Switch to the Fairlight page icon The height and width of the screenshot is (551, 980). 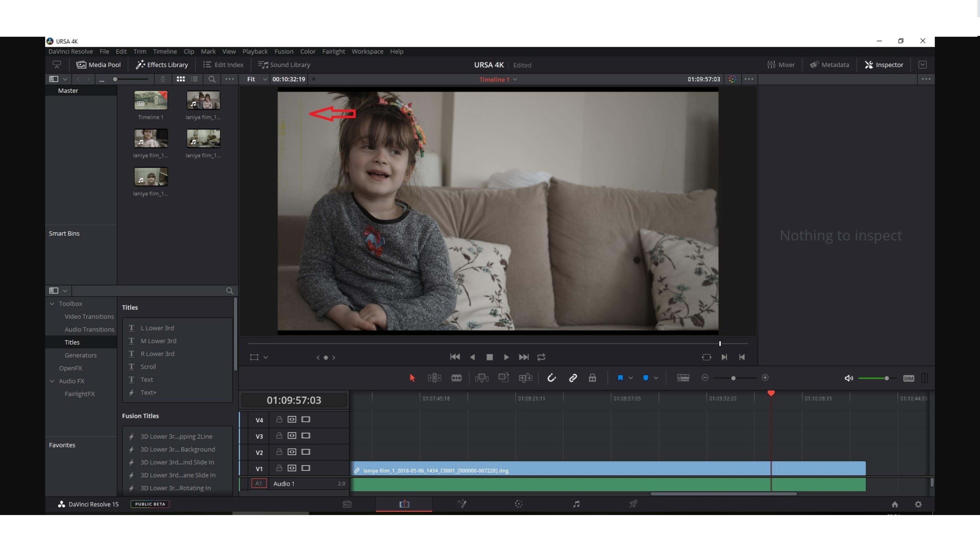coord(576,504)
